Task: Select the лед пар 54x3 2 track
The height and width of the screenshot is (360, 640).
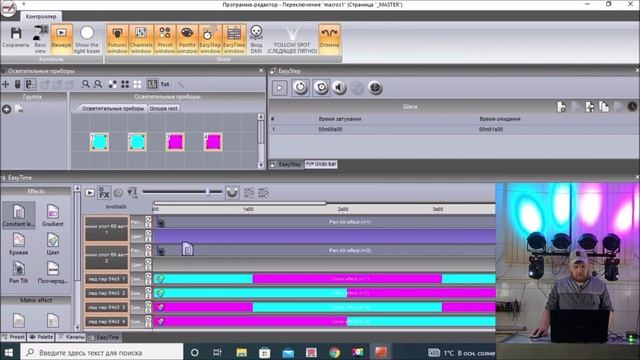Action: (x=107, y=293)
